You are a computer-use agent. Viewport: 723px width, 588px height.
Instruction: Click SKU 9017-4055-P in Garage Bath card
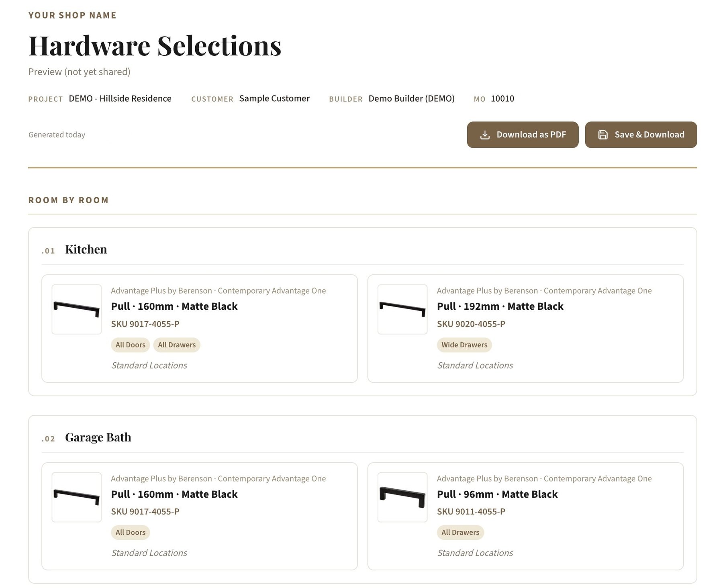point(145,512)
